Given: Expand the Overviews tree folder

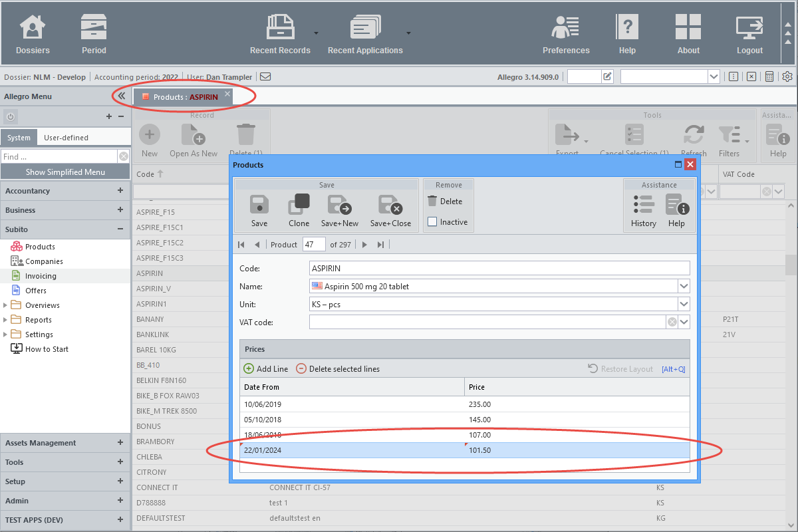Looking at the screenshot, I should [5, 305].
